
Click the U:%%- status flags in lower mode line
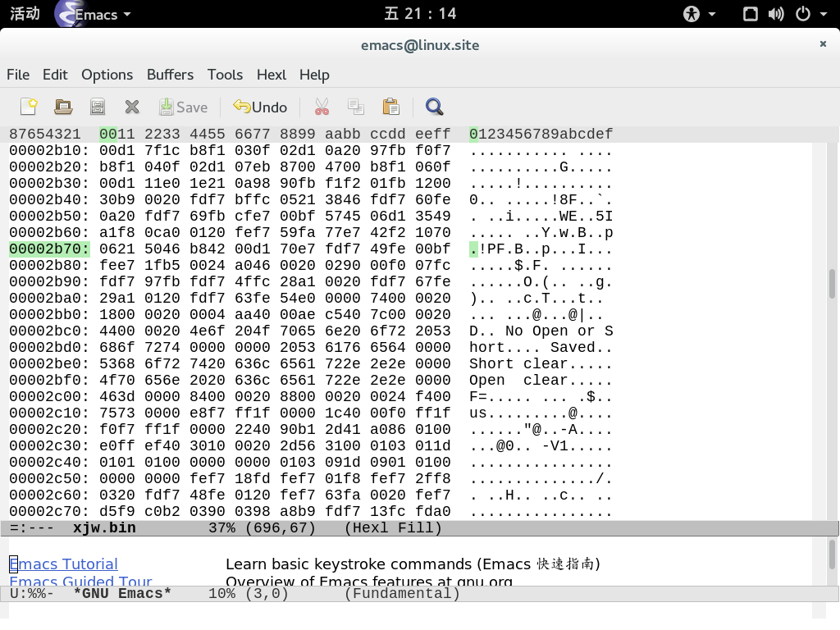coord(32,594)
